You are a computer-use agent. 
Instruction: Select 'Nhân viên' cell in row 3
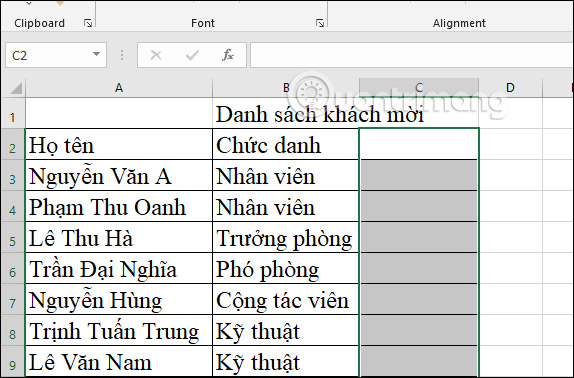point(286,175)
